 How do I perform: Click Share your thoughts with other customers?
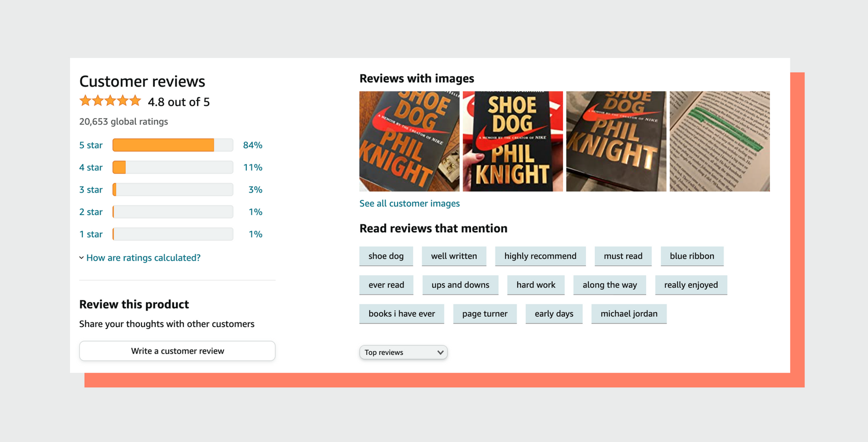(167, 324)
